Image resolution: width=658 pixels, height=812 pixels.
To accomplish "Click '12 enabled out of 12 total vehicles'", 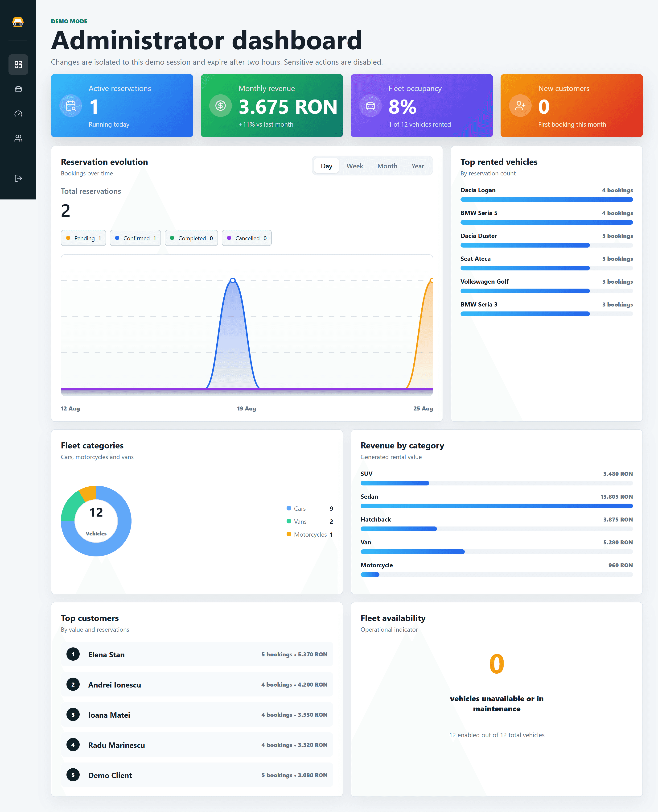I will pyautogui.click(x=497, y=735).
